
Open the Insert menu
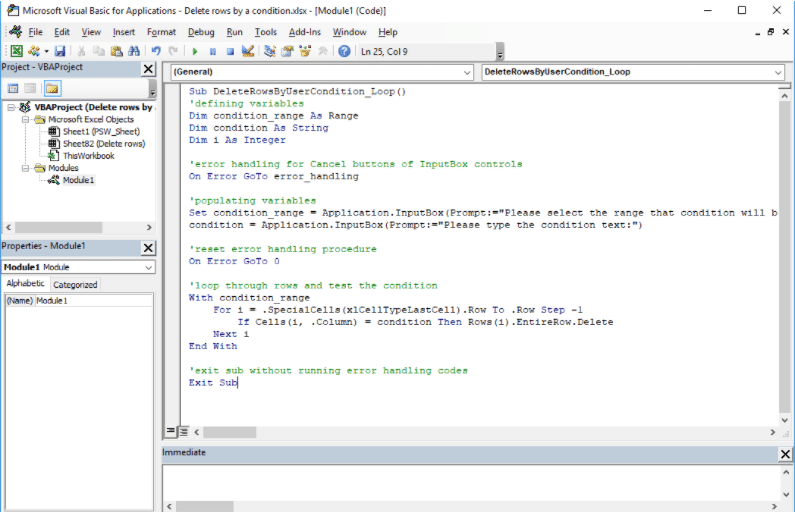click(124, 32)
